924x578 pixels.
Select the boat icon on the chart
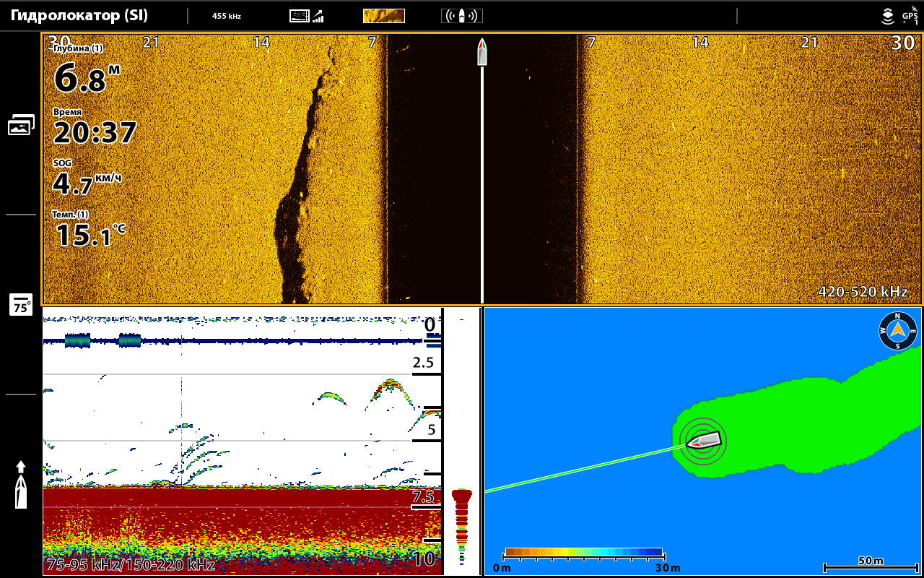point(704,439)
